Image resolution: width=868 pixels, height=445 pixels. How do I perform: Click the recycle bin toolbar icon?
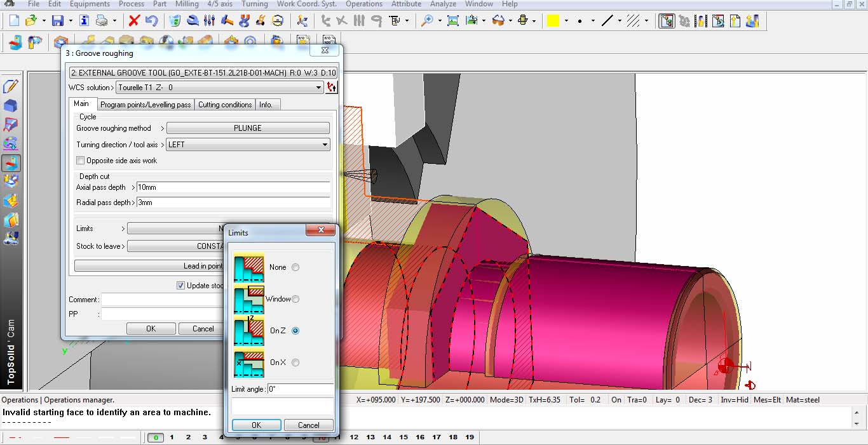(x=175, y=21)
